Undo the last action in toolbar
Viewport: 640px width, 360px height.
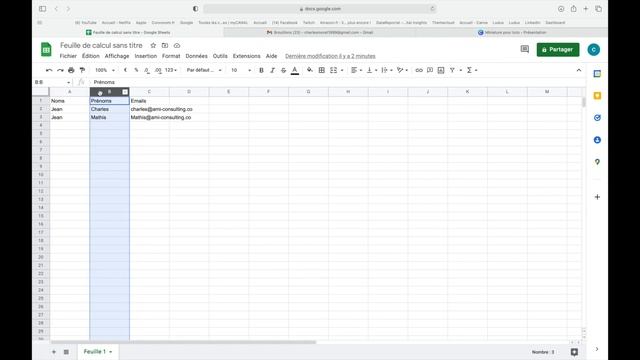pyautogui.click(x=49, y=70)
